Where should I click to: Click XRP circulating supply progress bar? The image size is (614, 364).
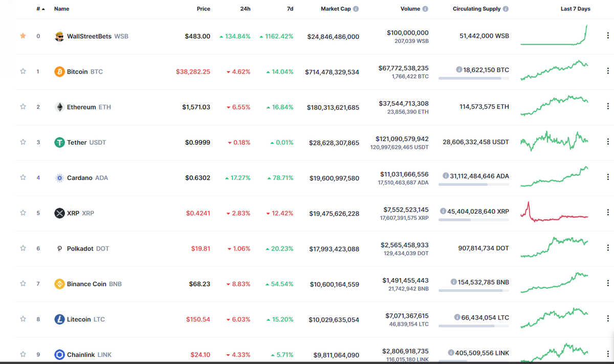click(474, 220)
